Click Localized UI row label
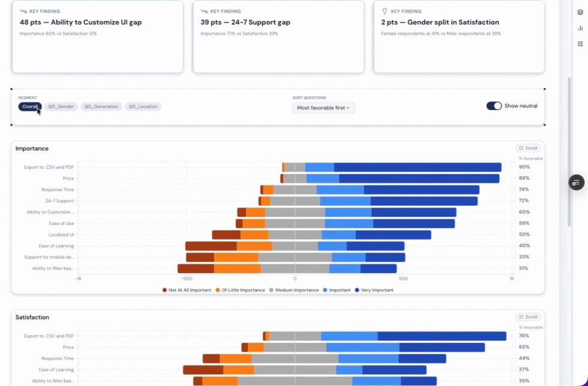588x386 pixels. (x=61, y=235)
